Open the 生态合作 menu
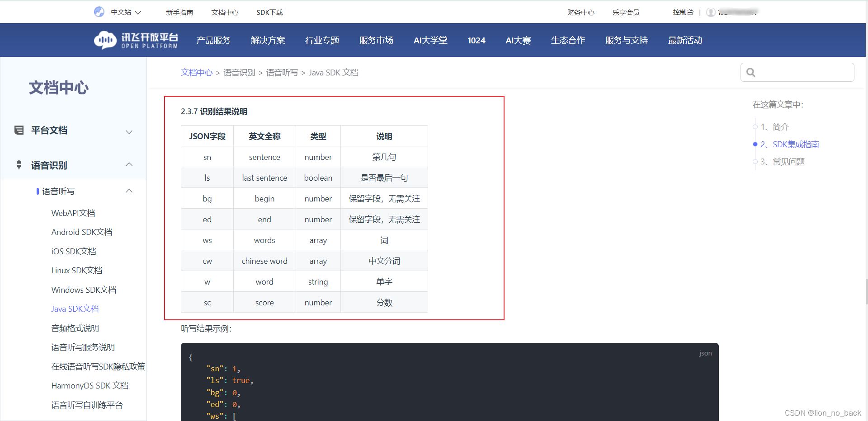868x421 pixels. click(x=568, y=40)
